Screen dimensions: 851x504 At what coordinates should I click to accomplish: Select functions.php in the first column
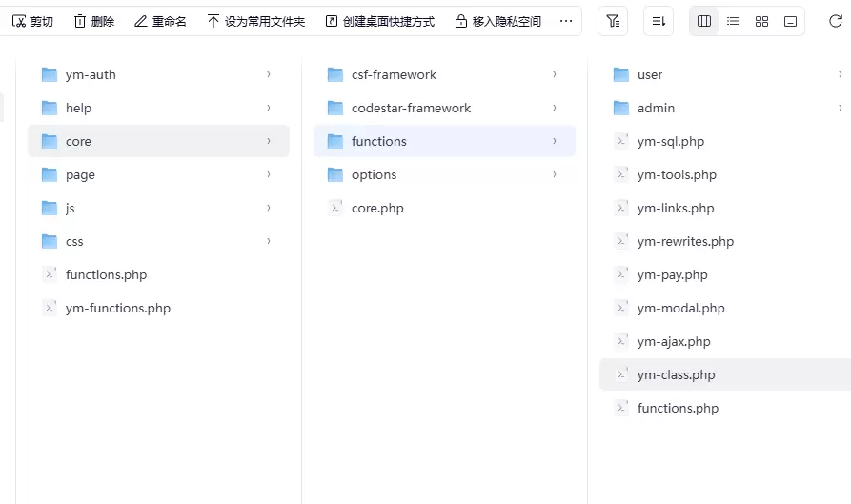pyautogui.click(x=158, y=274)
